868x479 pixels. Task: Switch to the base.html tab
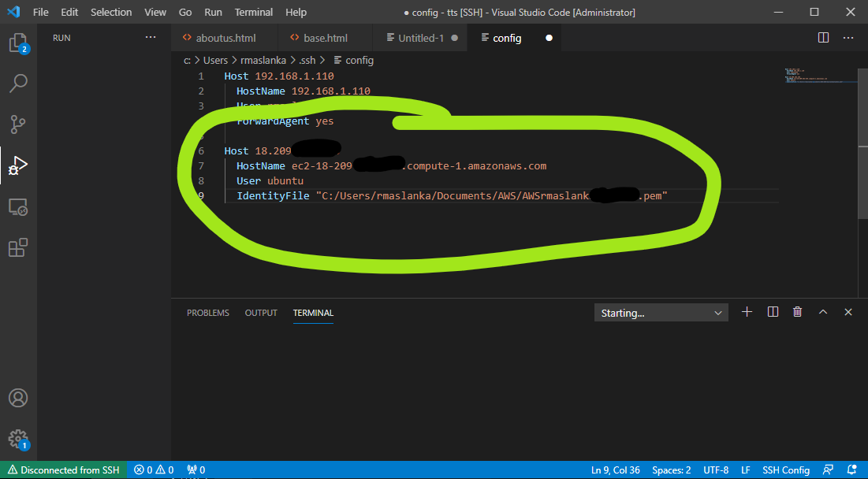coord(323,36)
